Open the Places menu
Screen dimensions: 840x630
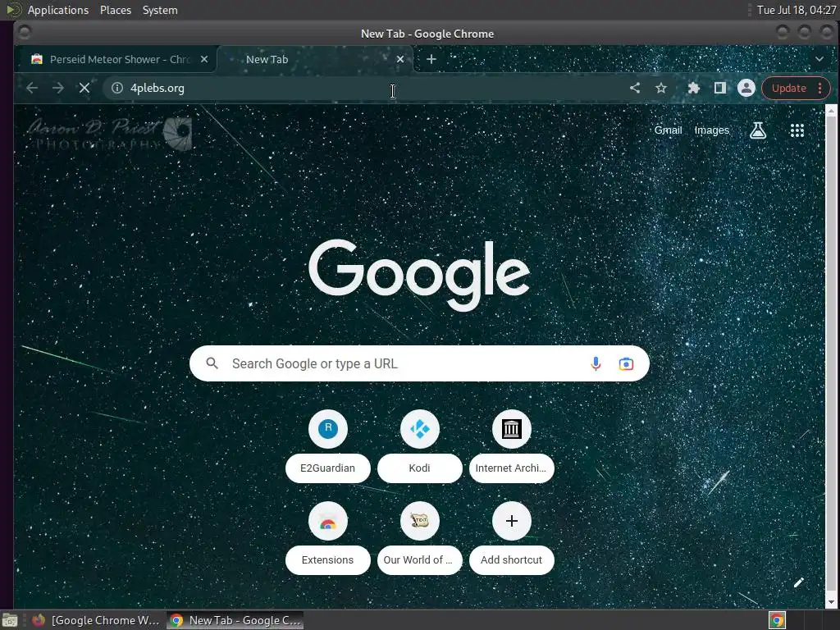click(x=116, y=10)
